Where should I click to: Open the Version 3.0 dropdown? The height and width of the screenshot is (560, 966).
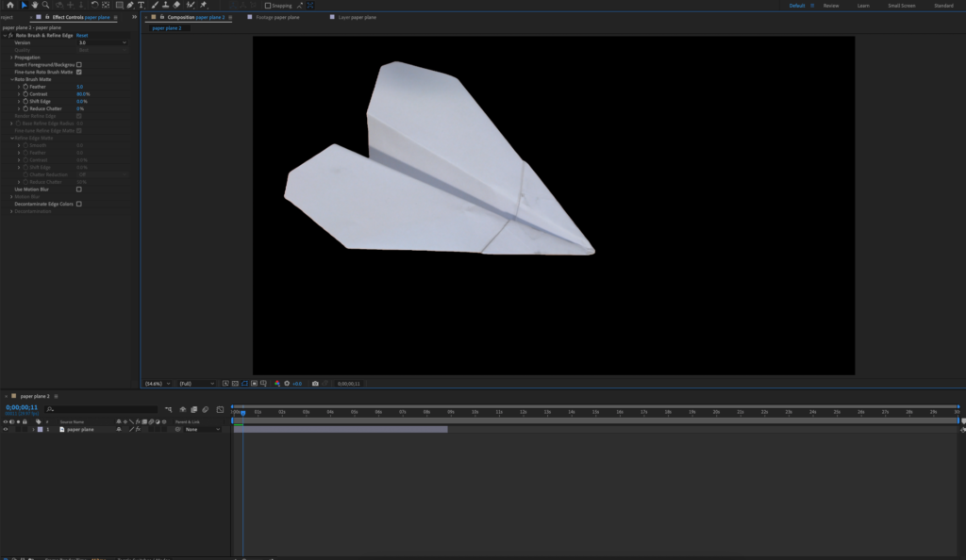pos(102,42)
